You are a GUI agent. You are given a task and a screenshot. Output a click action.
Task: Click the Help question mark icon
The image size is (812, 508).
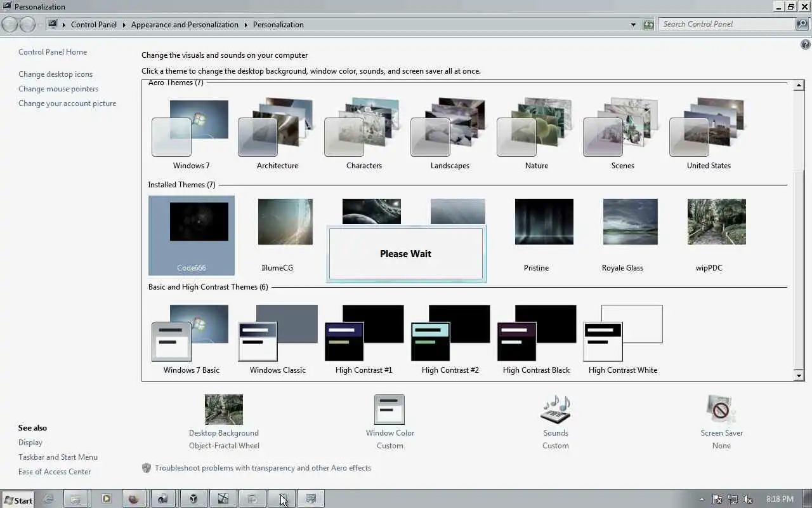(x=806, y=45)
